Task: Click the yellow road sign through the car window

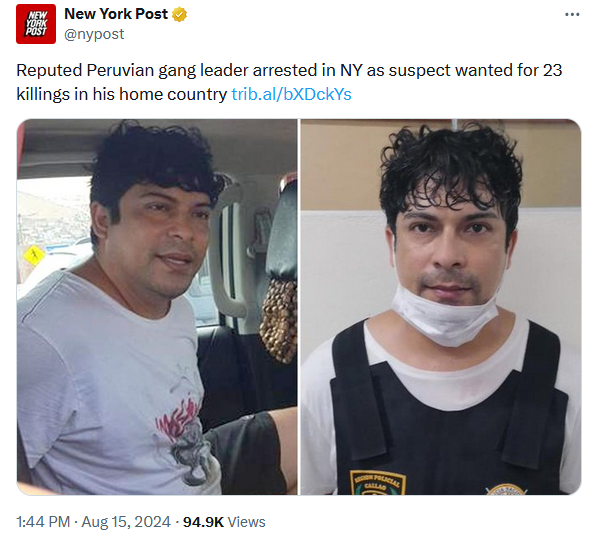Action: pos(34,254)
